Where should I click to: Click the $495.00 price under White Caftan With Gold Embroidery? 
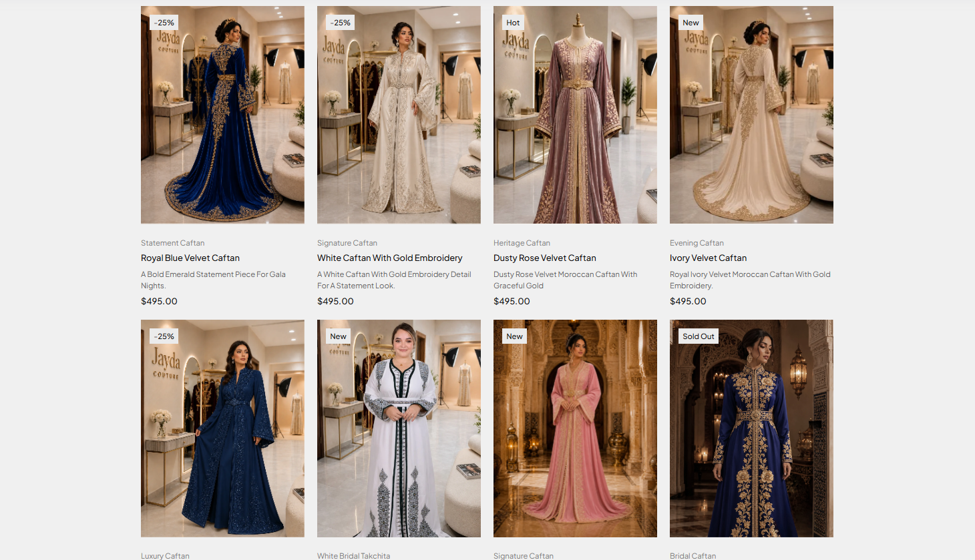335,301
